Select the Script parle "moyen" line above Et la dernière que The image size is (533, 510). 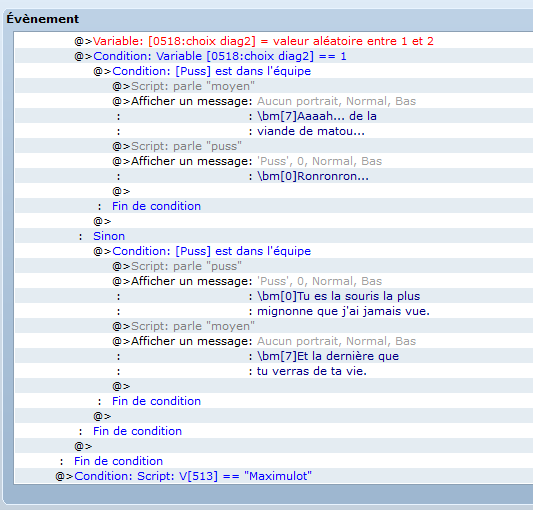tap(274, 326)
